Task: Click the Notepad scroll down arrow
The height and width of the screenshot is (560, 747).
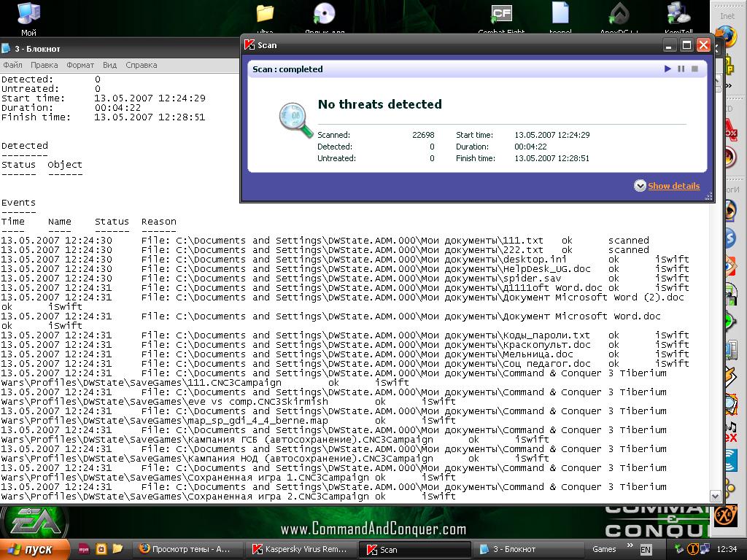Action: pos(716,496)
